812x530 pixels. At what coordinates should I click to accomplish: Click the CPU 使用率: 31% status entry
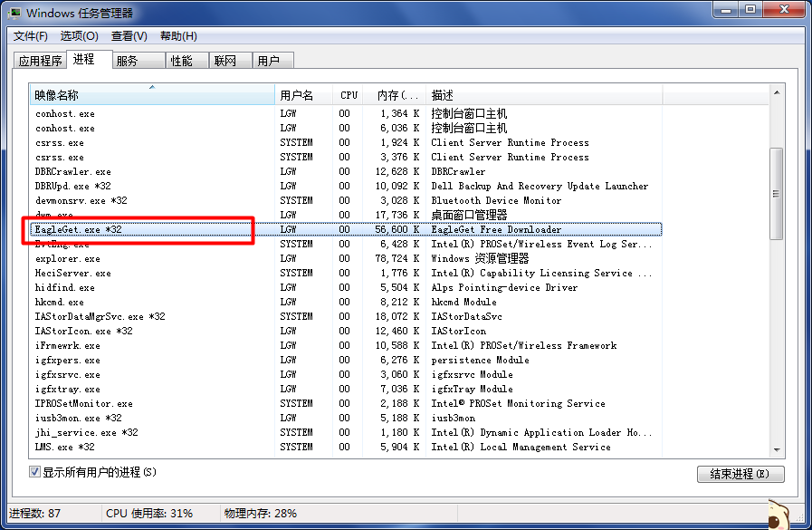pos(149,514)
